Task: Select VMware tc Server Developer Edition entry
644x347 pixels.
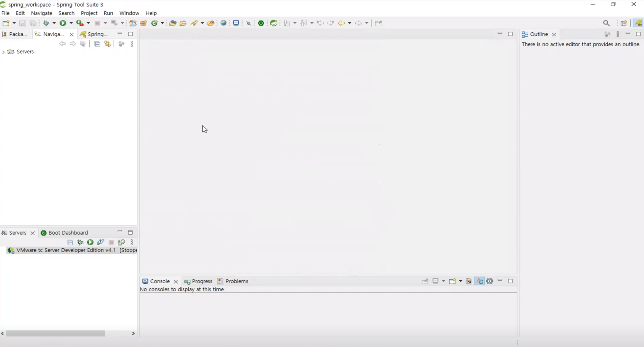Action: tap(66, 250)
